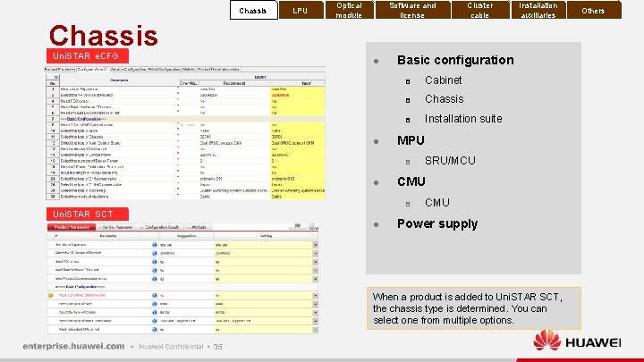Click the 'Cabinet' sub-bullet
644x362 pixels.
coord(443,80)
